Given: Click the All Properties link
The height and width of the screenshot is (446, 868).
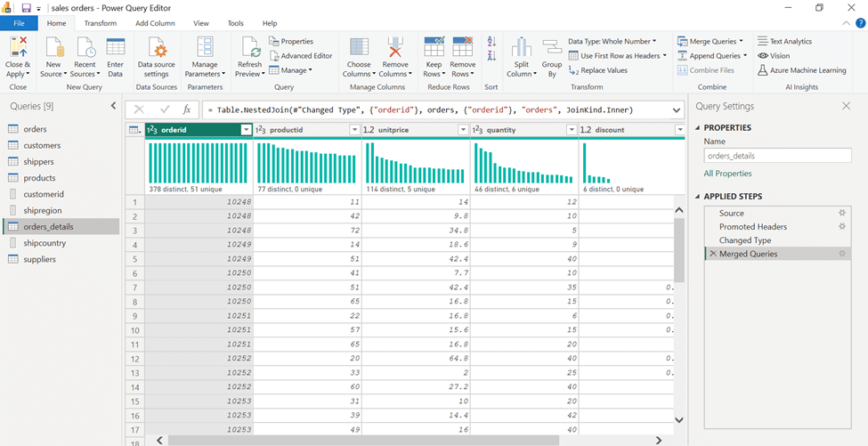Looking at the screenshot, I should pos(727,174).
